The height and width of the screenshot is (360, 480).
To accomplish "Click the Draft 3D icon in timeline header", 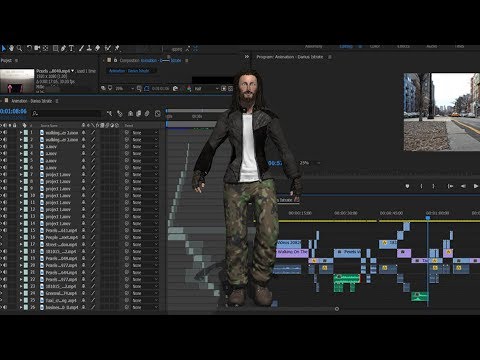I will (119, 114).
